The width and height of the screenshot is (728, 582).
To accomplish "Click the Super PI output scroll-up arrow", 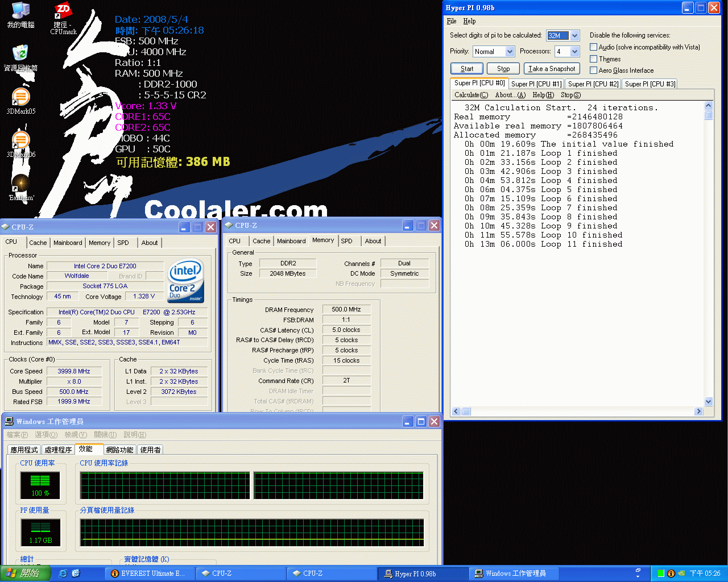I will click(709, 106).
